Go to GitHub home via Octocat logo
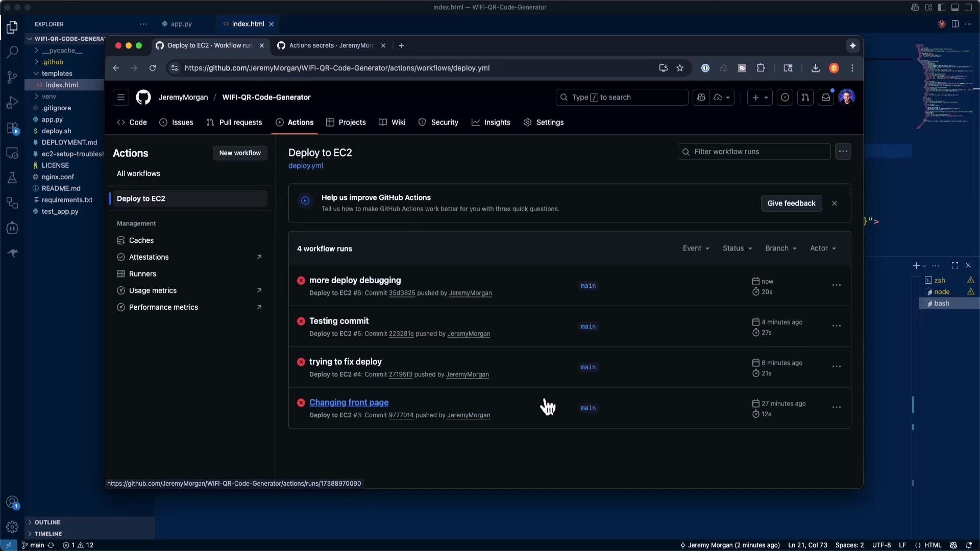980x551 pixels. [x=143, y=97]
